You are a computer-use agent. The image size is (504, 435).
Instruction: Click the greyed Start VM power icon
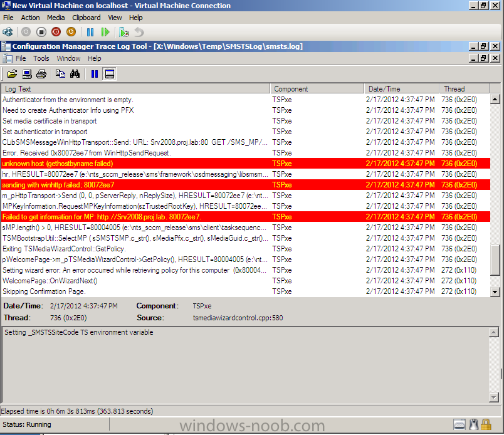click(x=26, y=32)
